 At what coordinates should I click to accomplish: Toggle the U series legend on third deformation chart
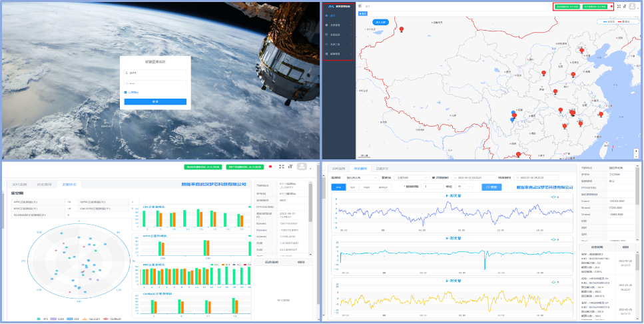[x=555, y=281]
